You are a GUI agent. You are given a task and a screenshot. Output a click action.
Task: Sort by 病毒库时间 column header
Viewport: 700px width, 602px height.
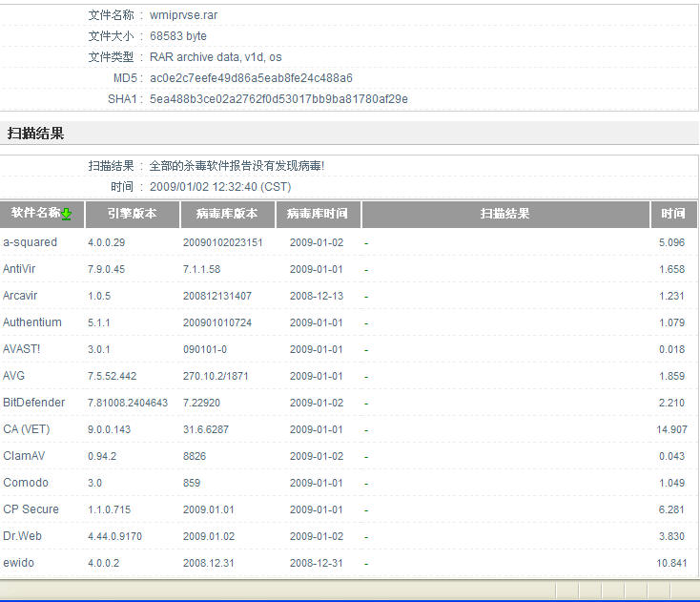coord(318,214)
